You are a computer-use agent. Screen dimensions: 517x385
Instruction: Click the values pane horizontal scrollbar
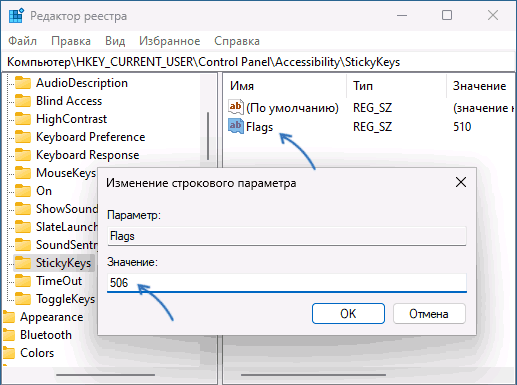point(313,375)
